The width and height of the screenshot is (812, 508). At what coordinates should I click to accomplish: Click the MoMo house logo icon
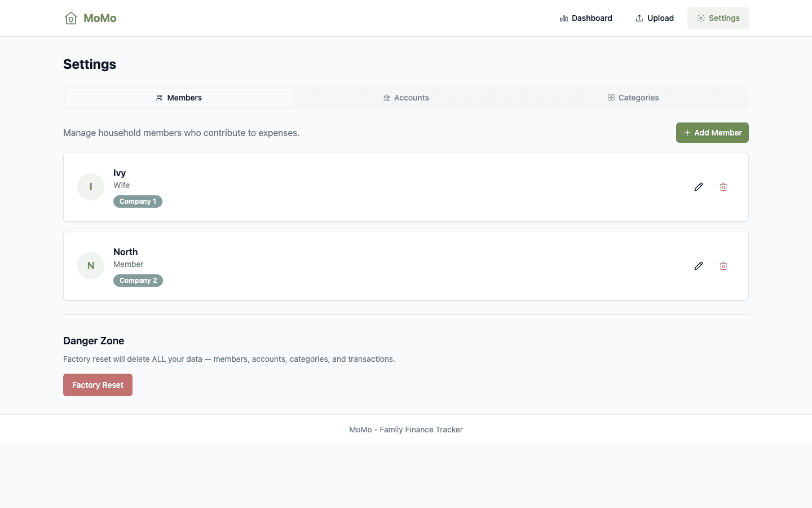click(70, 17)
